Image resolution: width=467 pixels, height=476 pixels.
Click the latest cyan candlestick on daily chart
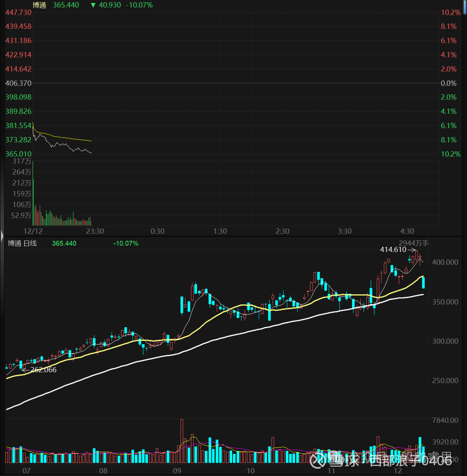click(423, 283)
